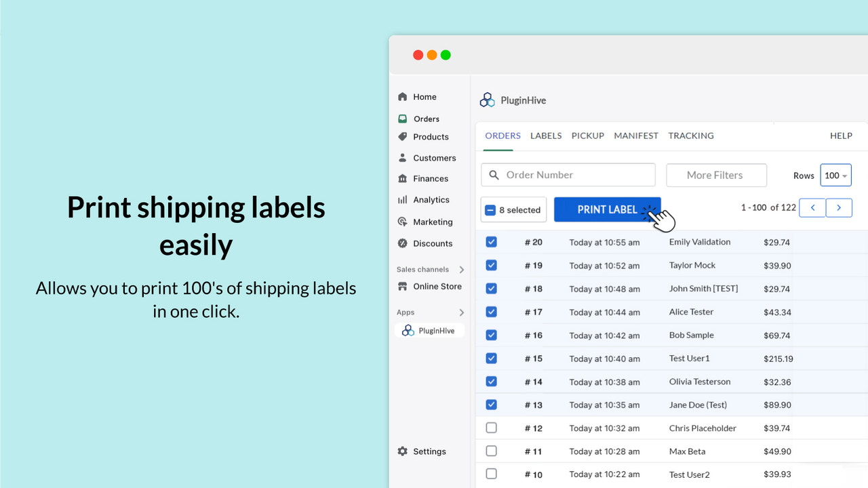Uncheck the selected row for order #20
The height and width of the screenshot is (488, 868).
pyautogui.click(x=491, y=241)
